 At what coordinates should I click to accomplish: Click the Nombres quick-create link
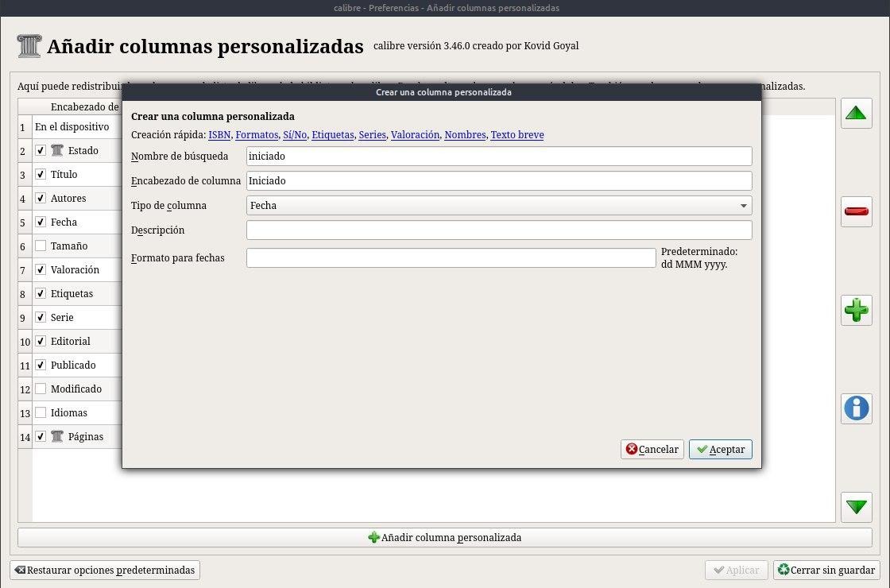click(x=465, y=135)
